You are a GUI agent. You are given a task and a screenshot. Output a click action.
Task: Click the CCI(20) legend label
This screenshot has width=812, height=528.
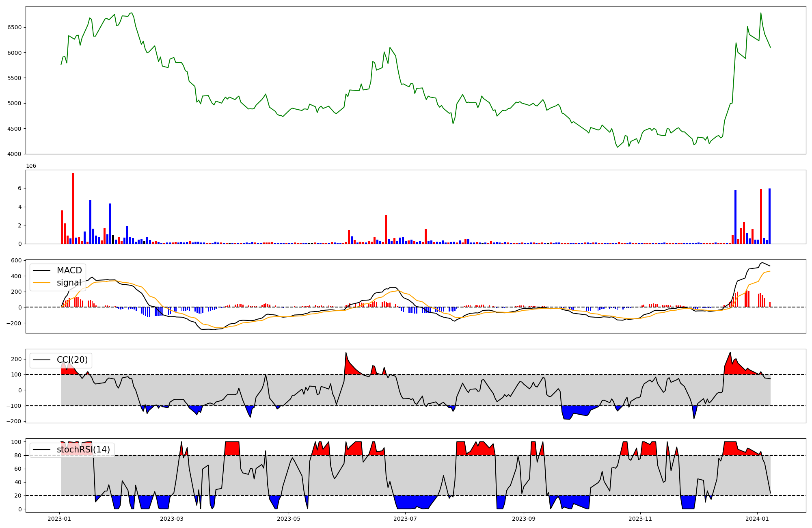coord(72,360)
